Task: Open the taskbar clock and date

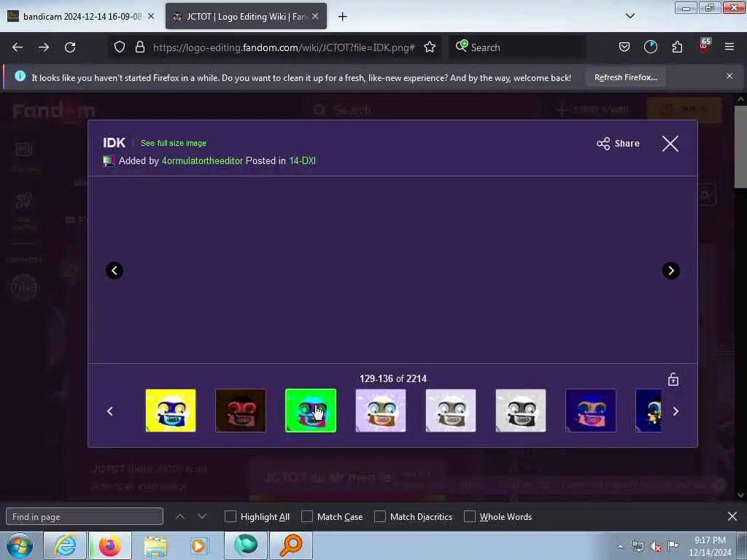Action: tap(710, 546)
